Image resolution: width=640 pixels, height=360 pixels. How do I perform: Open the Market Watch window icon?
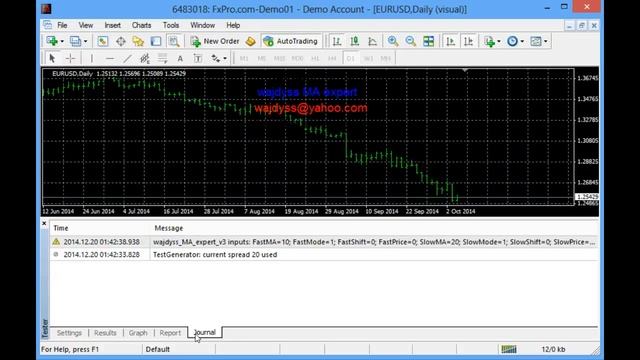pyautogui.click(x=102, y=41)
